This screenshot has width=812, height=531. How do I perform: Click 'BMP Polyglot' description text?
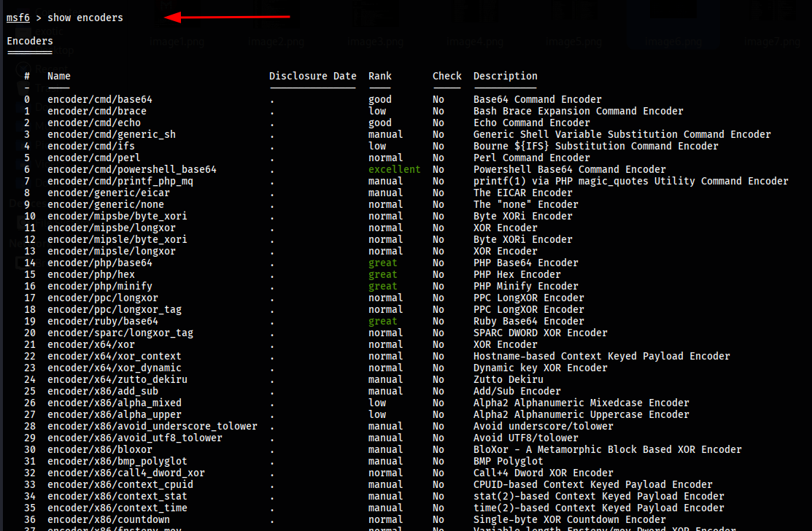coord(508,461)
